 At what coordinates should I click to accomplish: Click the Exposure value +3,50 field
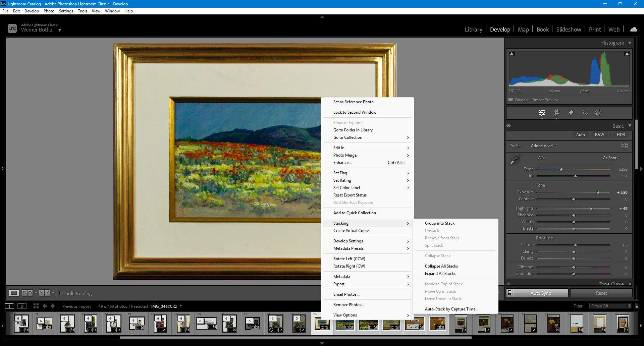click(622, 192)
